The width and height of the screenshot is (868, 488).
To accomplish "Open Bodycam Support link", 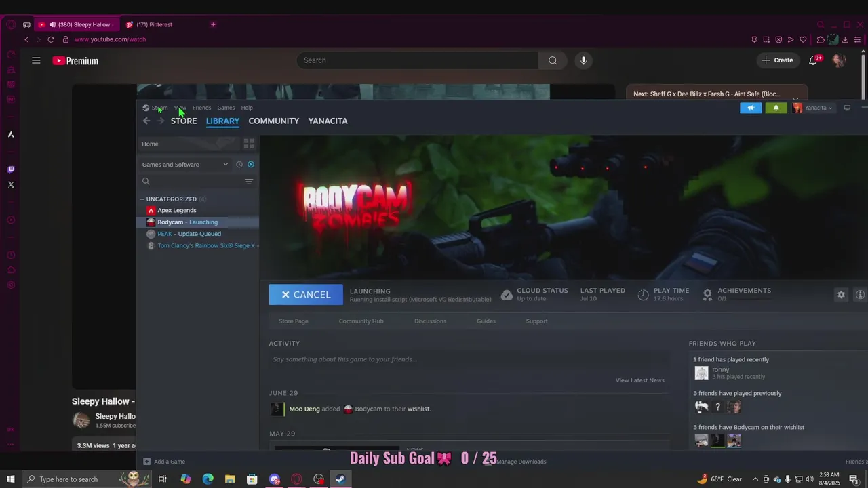I will click(536, 321).
